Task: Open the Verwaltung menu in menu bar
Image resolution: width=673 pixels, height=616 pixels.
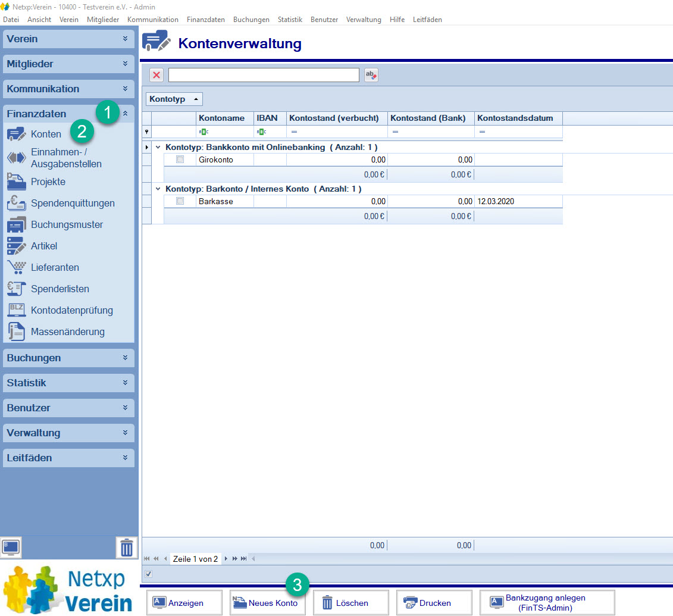Action: coord(363,20)
